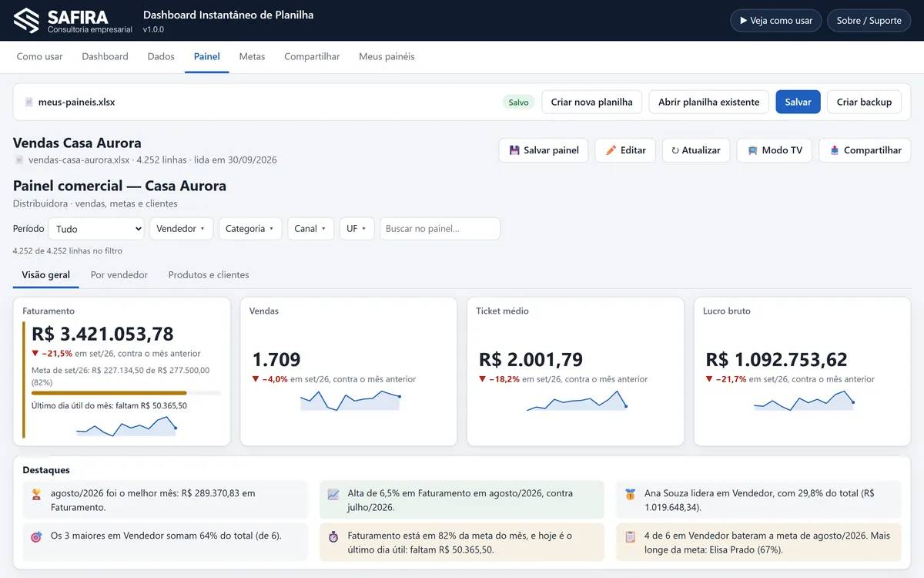
Task: Click Criar backup button
Action: pyautogui.click(x=864, y=102)
